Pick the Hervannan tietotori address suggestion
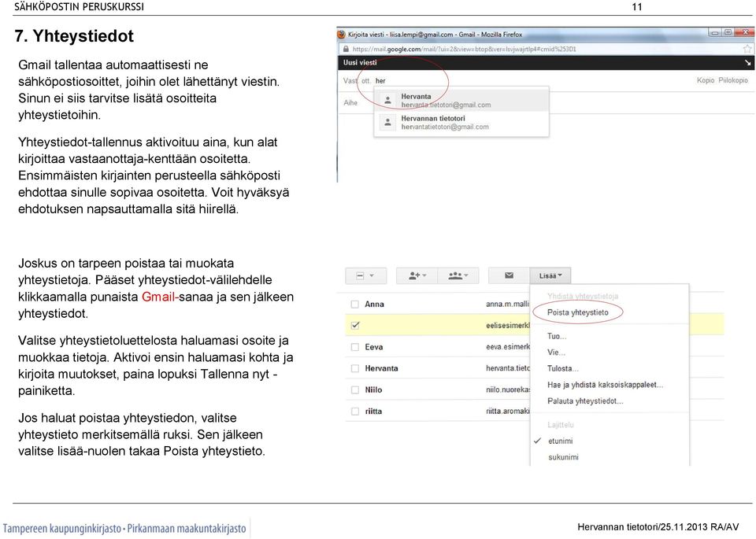 (461, 122)
